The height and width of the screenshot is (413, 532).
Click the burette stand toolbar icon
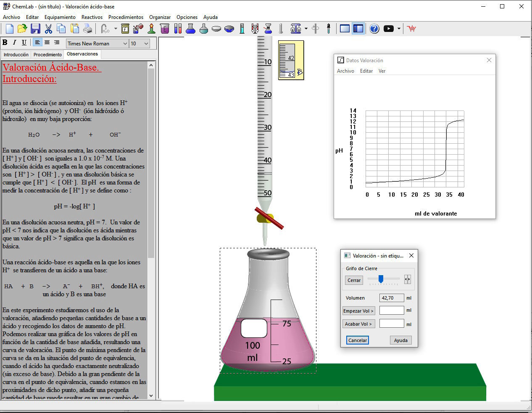coord(255,29)
